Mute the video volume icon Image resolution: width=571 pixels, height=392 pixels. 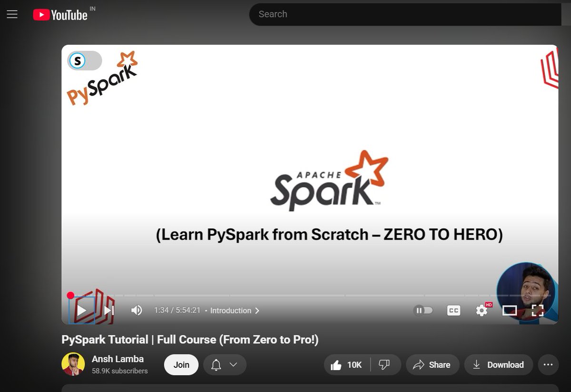click(x=137, y=310)
